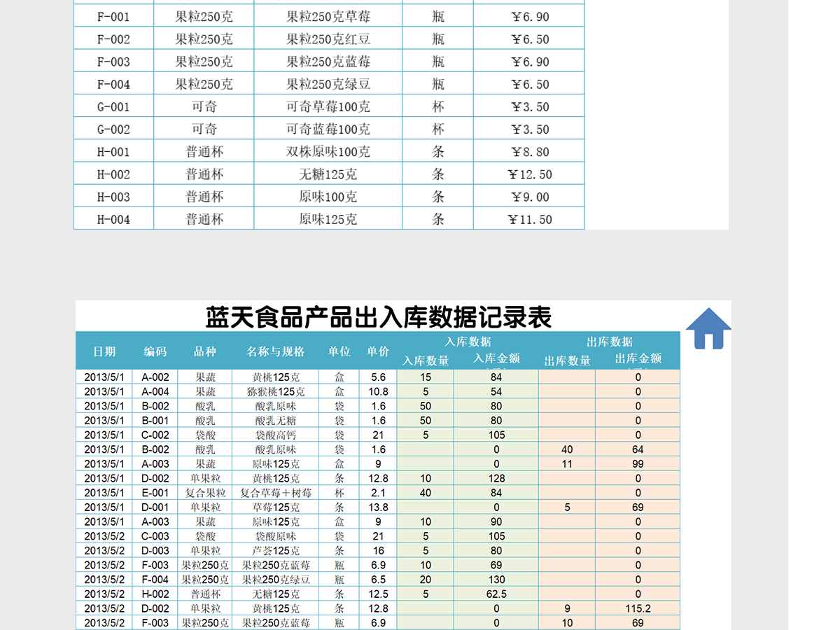Click the 出库数据 group header

(x=609, y=342)
